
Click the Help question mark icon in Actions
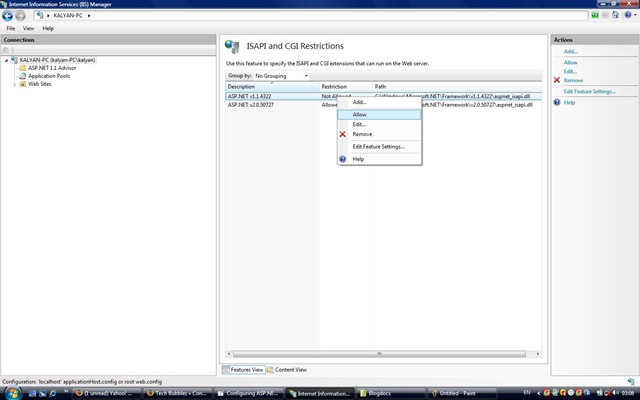click(556, 102)
